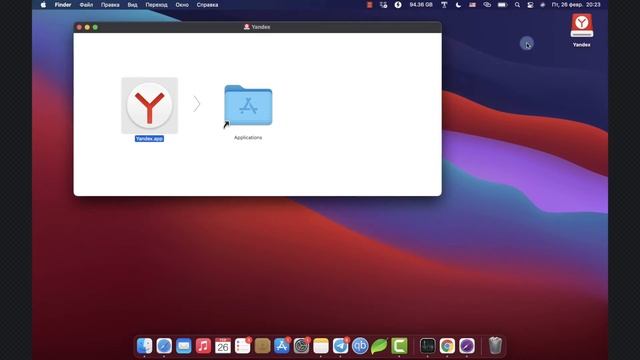The image size is (640, 360).
Task: Open Spotlight search in the menu bar
Action: click(517, 5)
